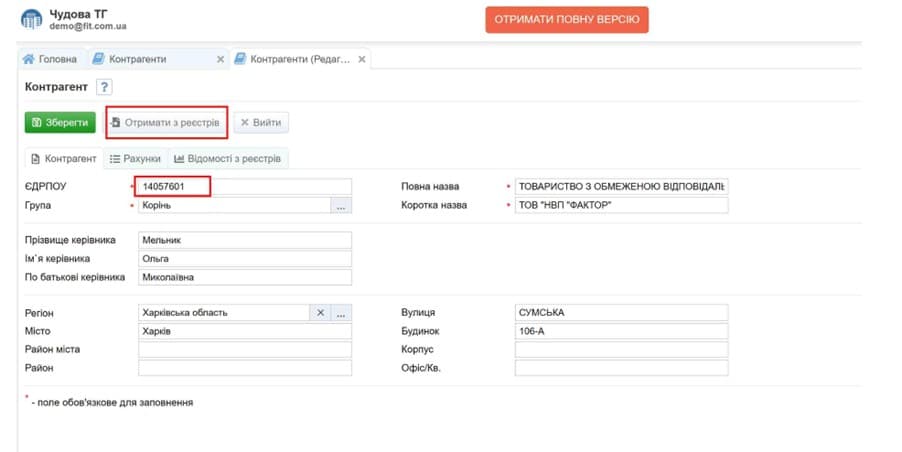Open the Регіон selection ellipsis button
This screenshot has height=452, width=902.
click(x=341, y=313)
